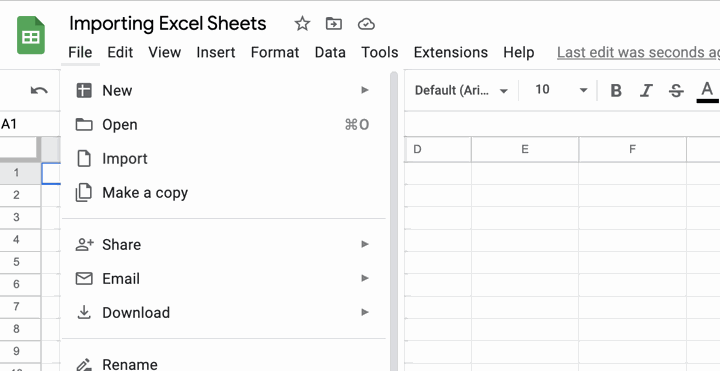This screenshot has height=371, width=720.
Task: Check the cloud save status icon
Action: click(366, 24)
